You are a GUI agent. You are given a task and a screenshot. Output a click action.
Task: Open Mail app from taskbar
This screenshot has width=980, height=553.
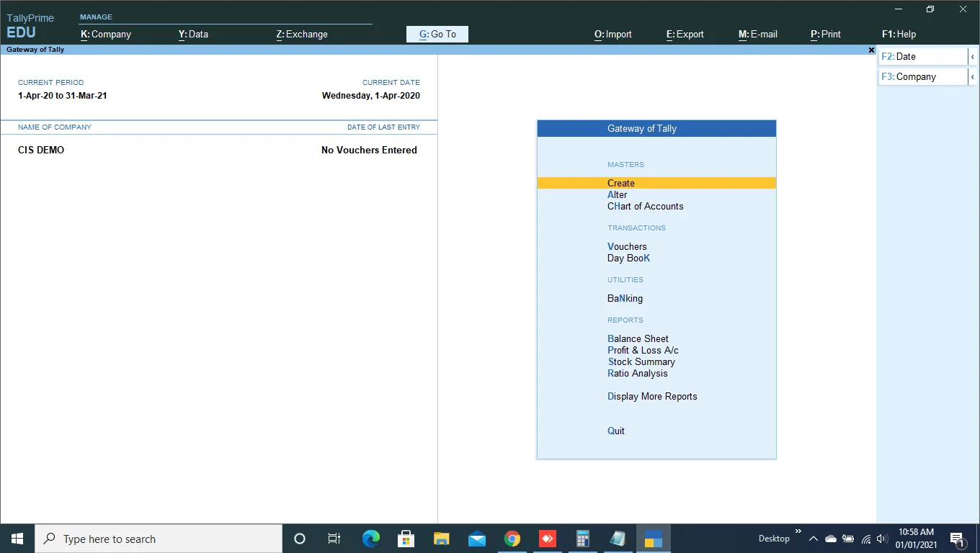click(476, 539)
